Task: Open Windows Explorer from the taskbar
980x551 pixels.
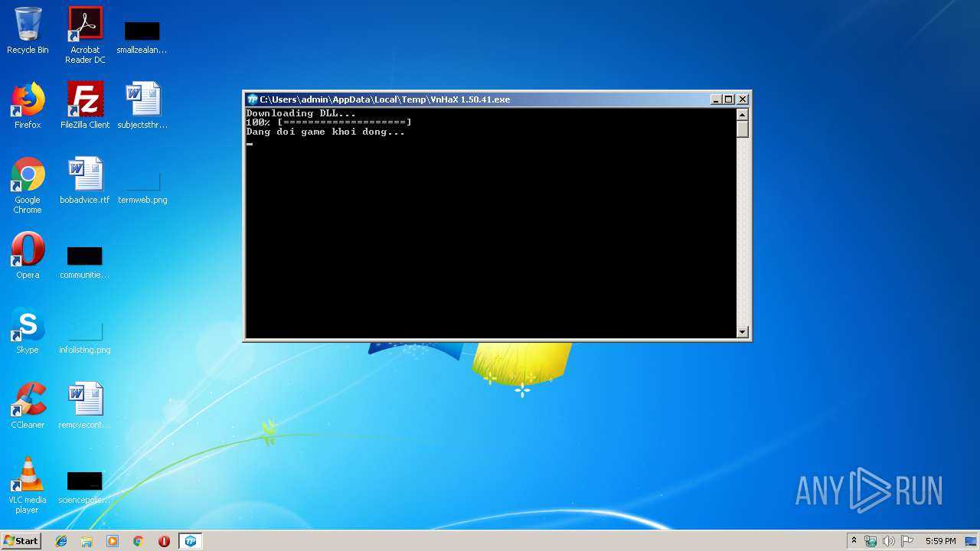Action: pos(87,541)
